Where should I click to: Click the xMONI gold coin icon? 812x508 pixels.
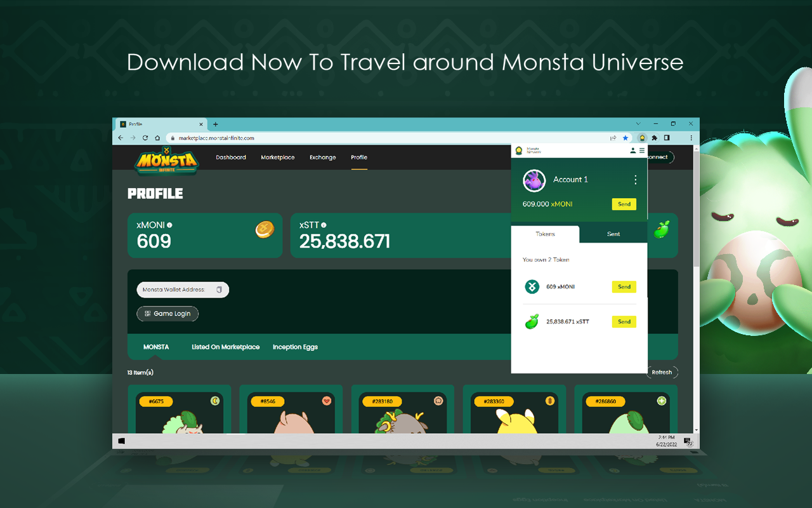click(x=265, y=230)
